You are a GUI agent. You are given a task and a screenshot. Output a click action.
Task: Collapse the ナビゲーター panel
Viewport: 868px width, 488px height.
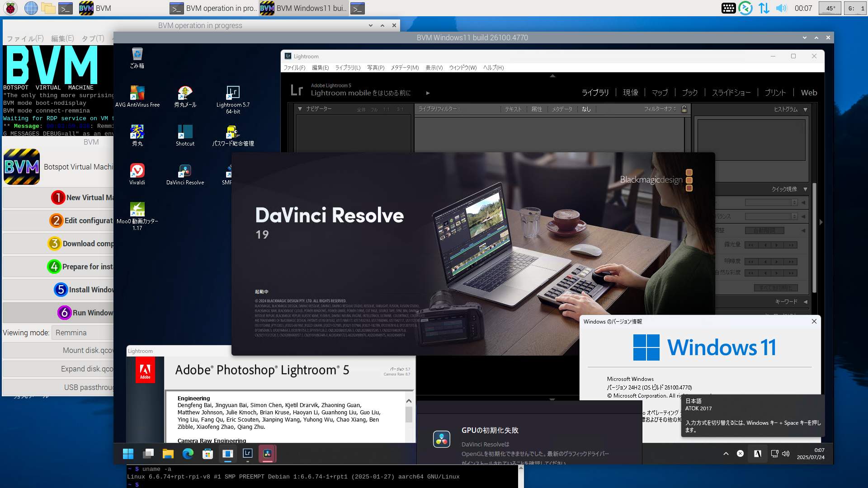pyautogui.click(x=300, y=109)
